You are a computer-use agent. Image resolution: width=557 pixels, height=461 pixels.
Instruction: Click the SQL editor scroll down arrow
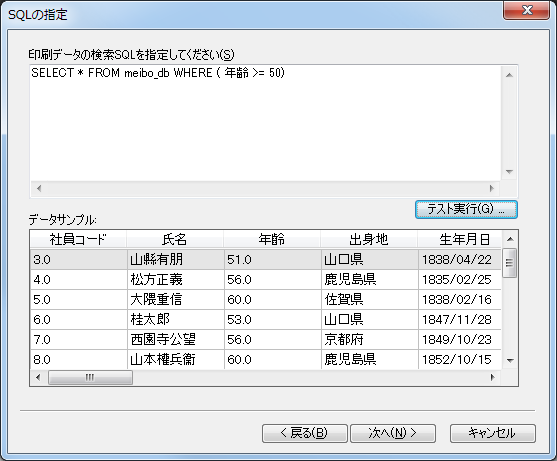pyautogui.click(x=509, y=172)
